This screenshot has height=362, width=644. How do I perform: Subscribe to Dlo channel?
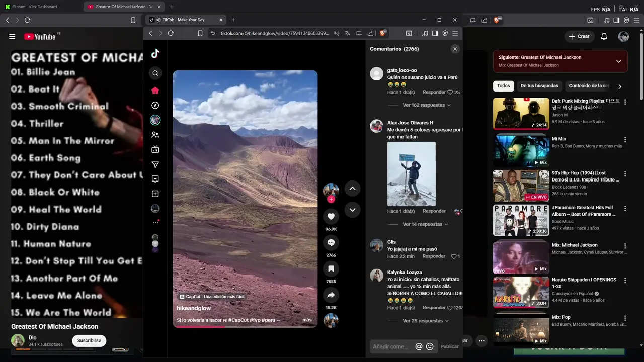click(89, 341)
